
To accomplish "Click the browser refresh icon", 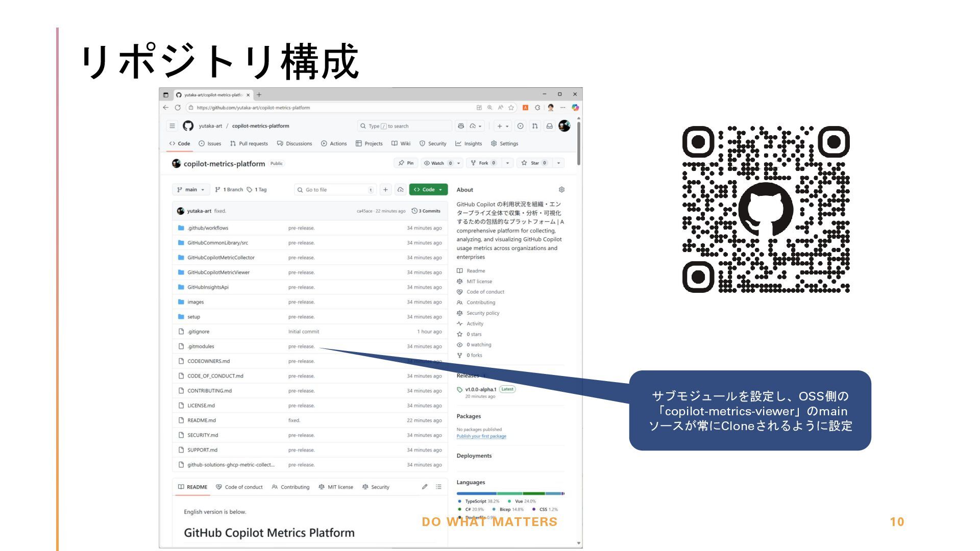I will (x=178, y=108).
